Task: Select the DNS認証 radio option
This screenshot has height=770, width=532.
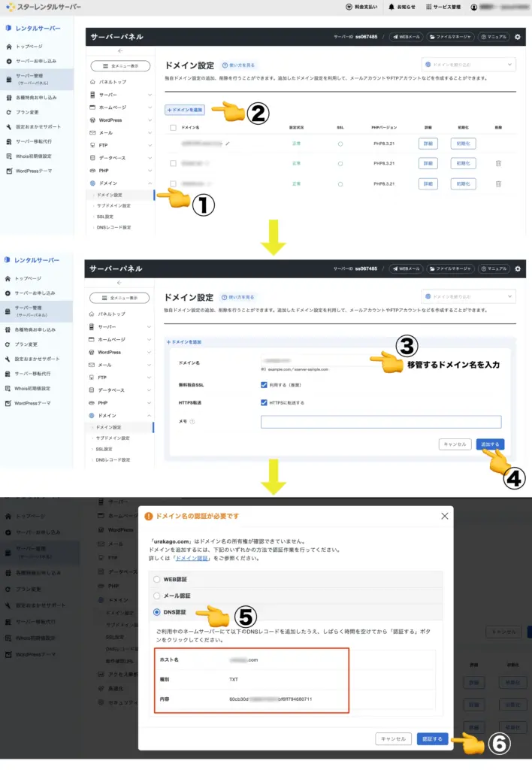Action: [x=156, y=612]
